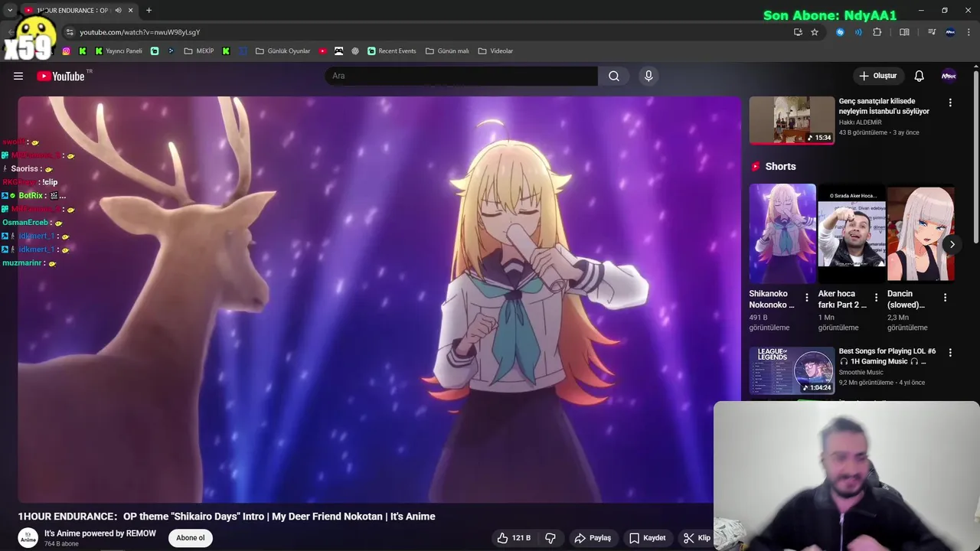Image resolution: width=980 pixels, height=551 pixels.
Task: Dislike the video with thumbs down
Action: [550, 538]
